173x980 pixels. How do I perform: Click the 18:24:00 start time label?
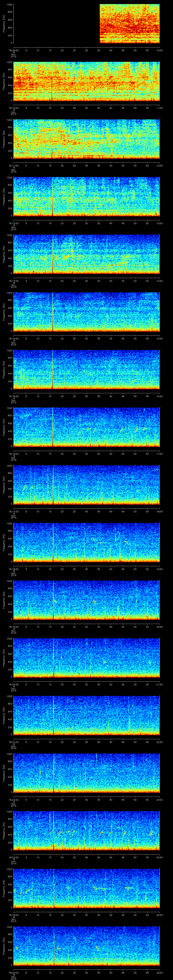point(13,915)
